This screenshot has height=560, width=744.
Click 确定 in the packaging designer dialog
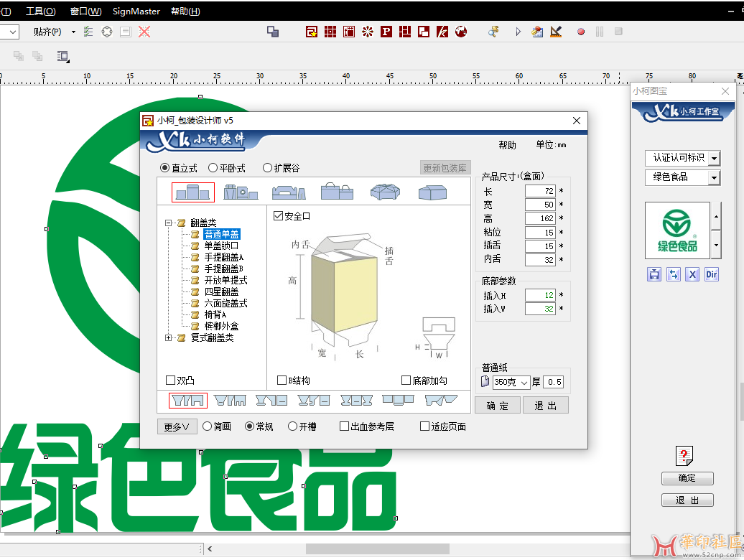[497, 406]
